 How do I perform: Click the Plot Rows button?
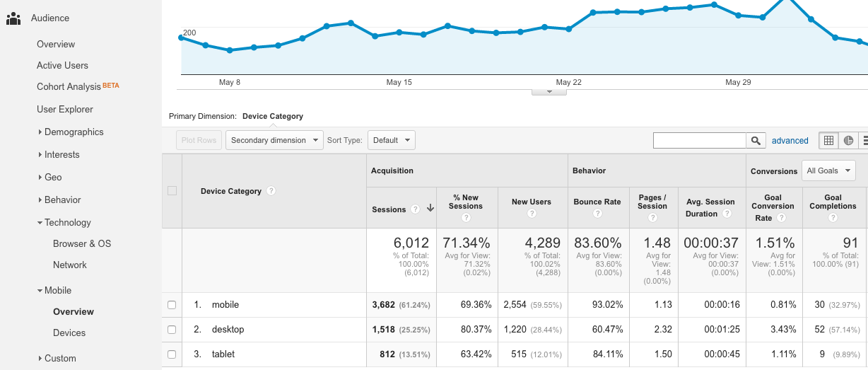pyautogui.click(x=199, y=140)
